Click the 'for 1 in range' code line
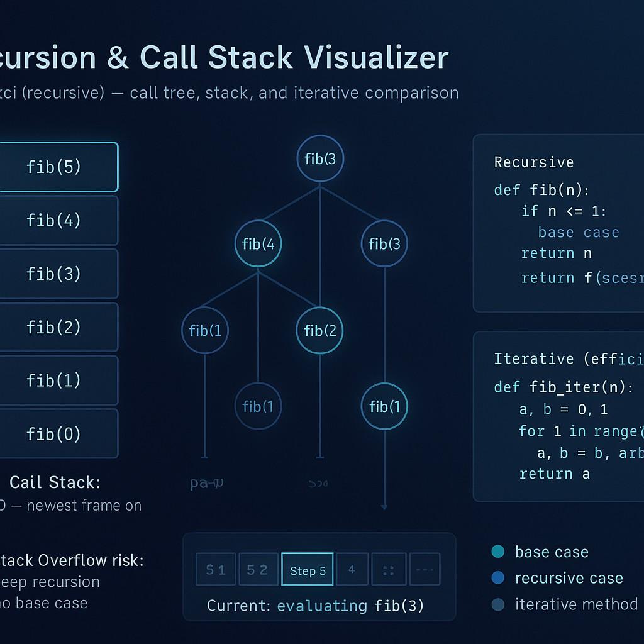644x644 pixels. pos(580,431)
